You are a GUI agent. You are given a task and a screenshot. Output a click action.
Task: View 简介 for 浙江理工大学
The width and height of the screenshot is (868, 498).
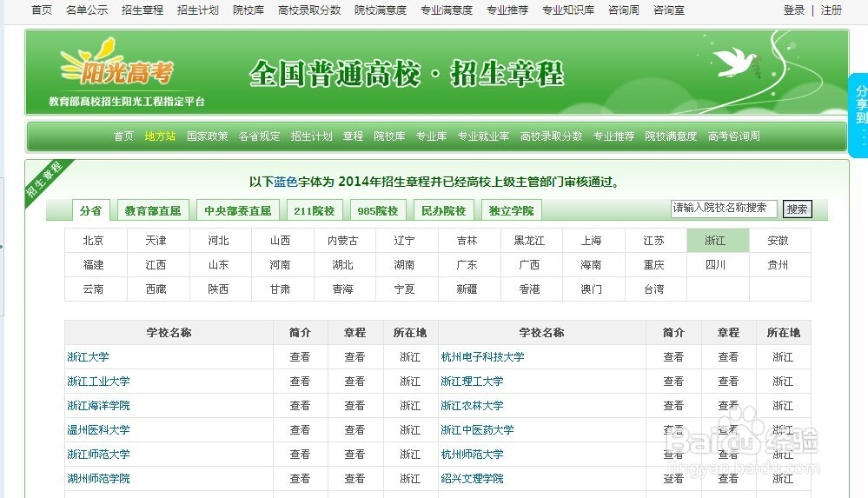tap(673, 382)
